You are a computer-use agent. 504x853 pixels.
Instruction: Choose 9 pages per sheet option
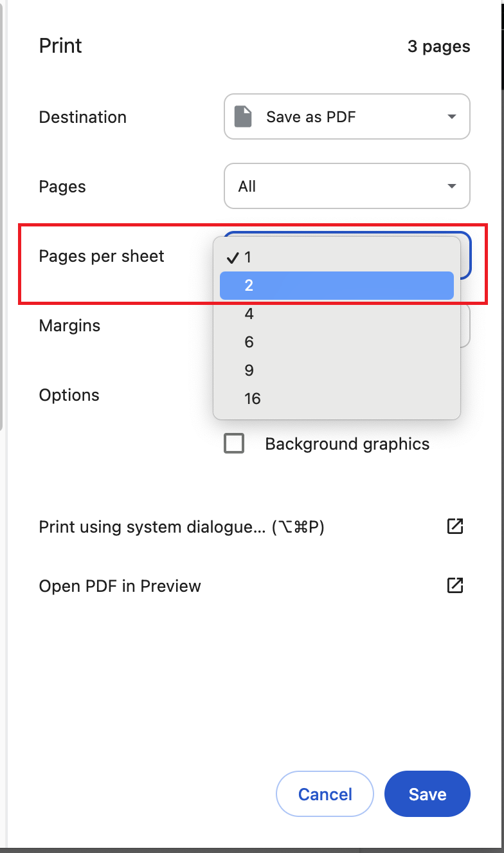tap(337, 370)
